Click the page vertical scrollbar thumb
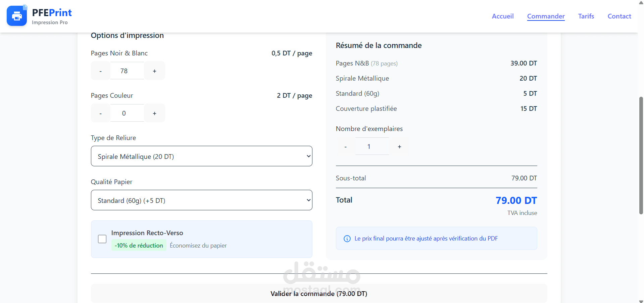644x303 pixels. (641, 155)
